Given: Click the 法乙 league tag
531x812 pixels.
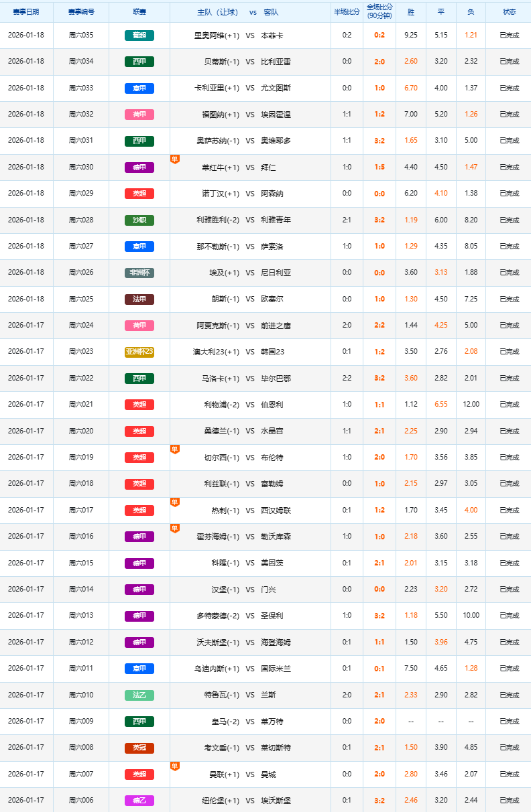Looking at the screenshot, I should coord(139,695).
